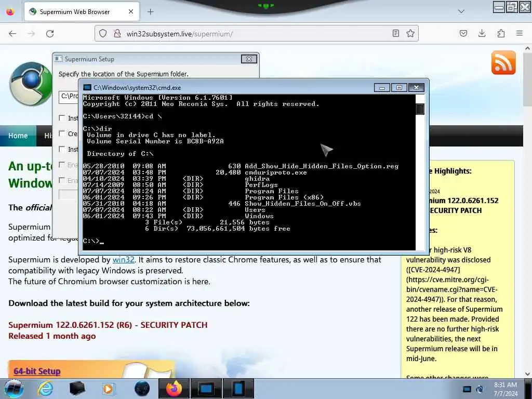Open the black folder taskbar icon
Screen dimensions: 532x399
tap(77, 389)
